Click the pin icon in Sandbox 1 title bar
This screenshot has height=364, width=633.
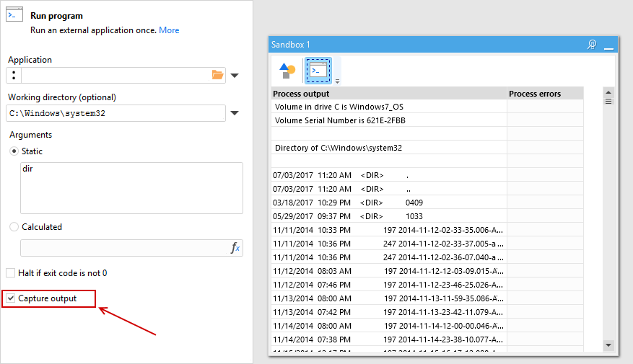pos(592,45)
